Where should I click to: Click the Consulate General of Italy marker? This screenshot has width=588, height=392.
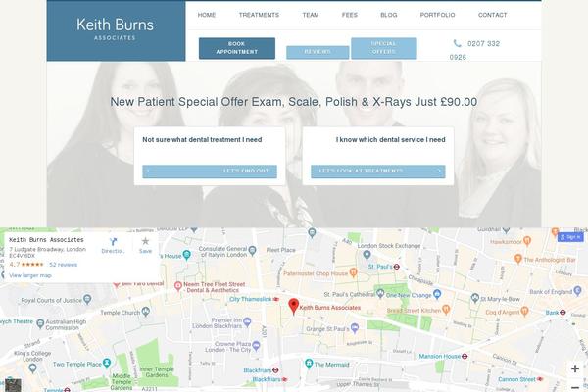pyautogui.click(x=253, y=250)
